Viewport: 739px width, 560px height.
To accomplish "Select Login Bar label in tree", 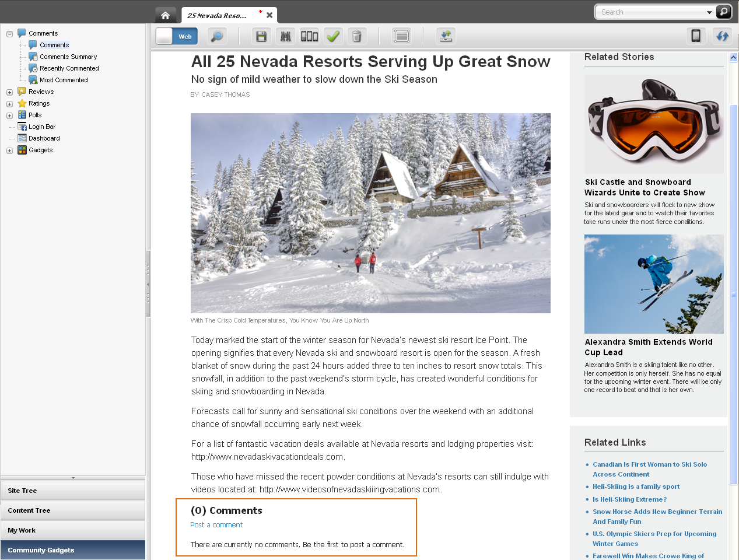I will pyautogui.click(x=42, y=127).
